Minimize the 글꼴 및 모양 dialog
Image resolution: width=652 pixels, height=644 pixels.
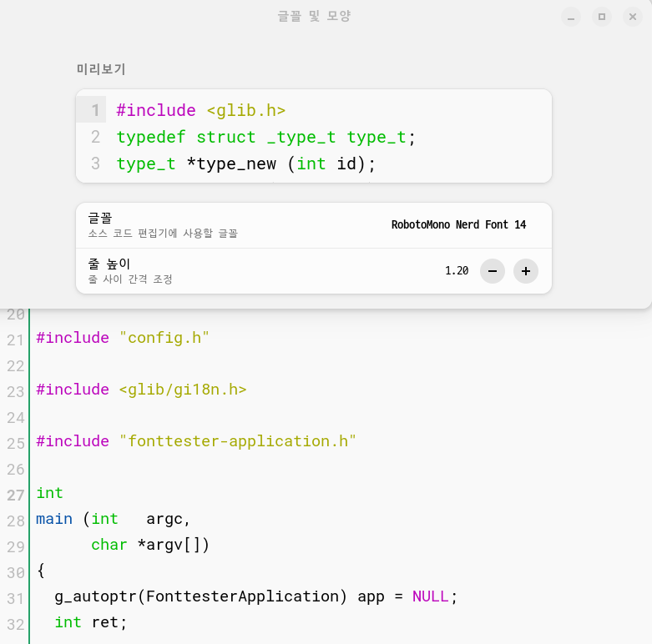[571, 17]
